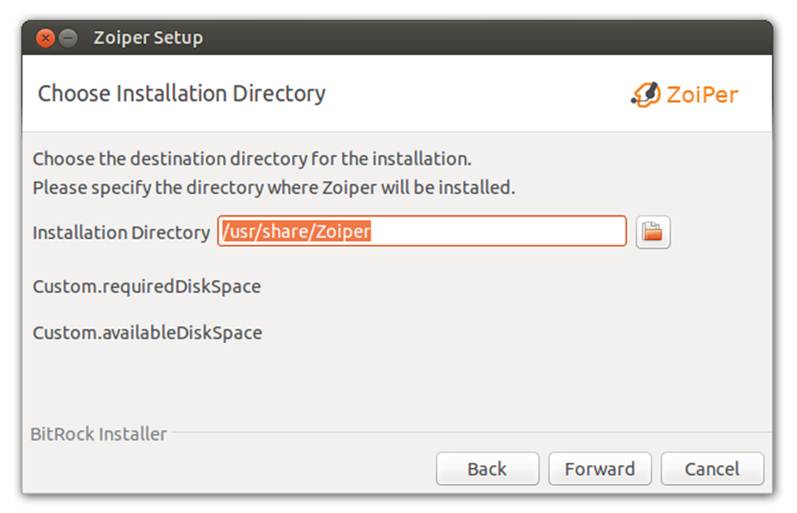Cancel the Zoiper installation
The height and width of the screenshot is (513, 797).
tap(712, 468)
